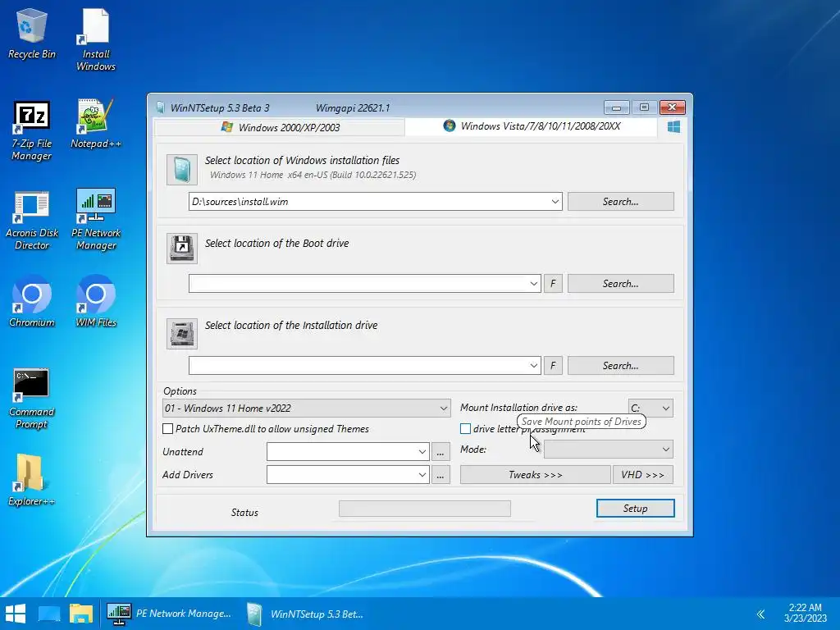The image size is (840, 630).
Task: Enable Patch UxTheme.dll checkbox
Action: point(167,428)
